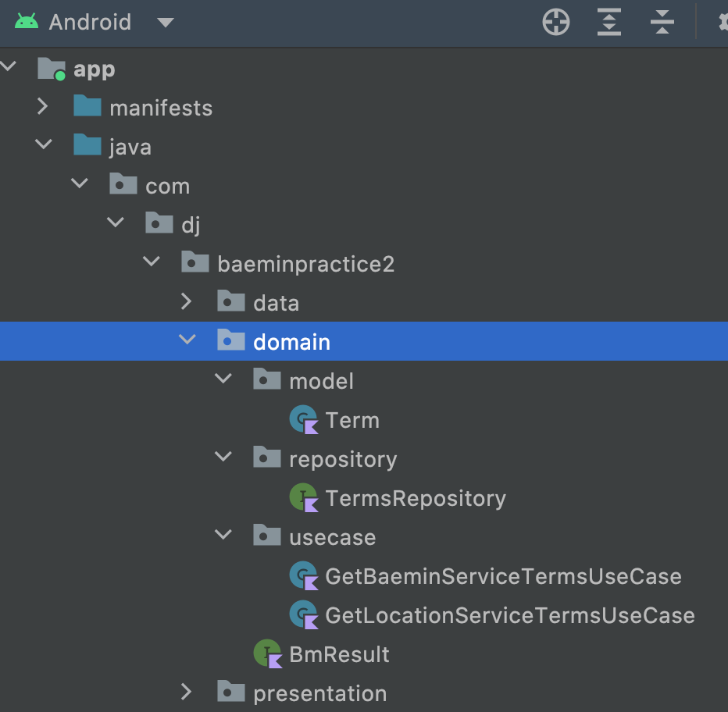Click the manifests folder icon

pyautogui.click(x=87, y=106)
